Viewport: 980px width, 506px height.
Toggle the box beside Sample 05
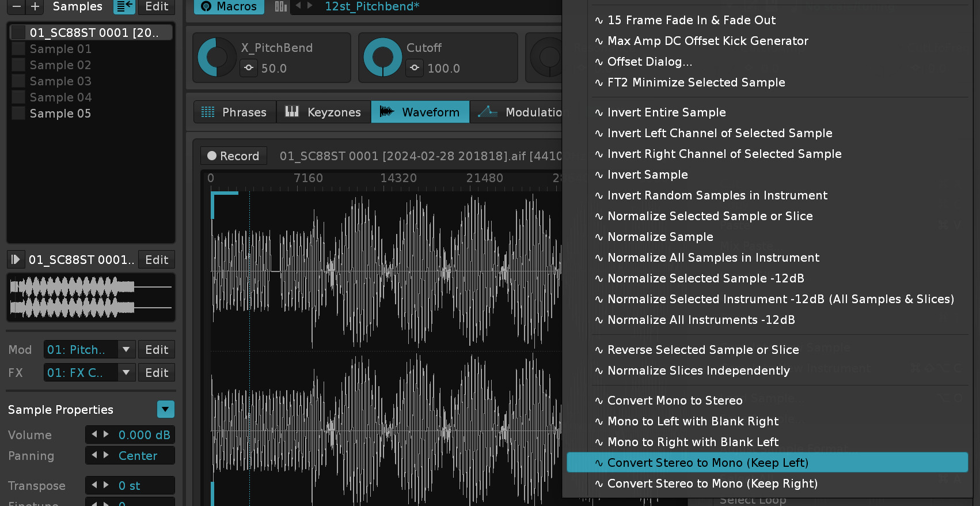pyautogui.click(x=18, y=114)
